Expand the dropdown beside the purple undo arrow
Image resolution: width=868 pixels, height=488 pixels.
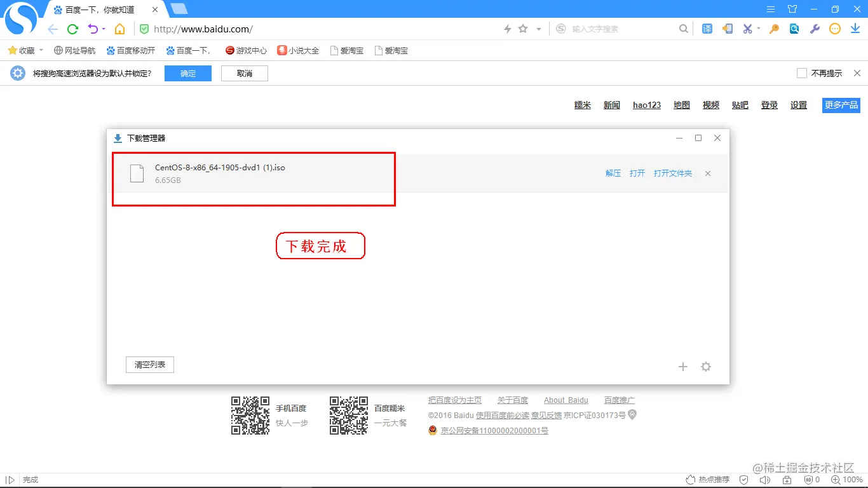pos(103,29)
